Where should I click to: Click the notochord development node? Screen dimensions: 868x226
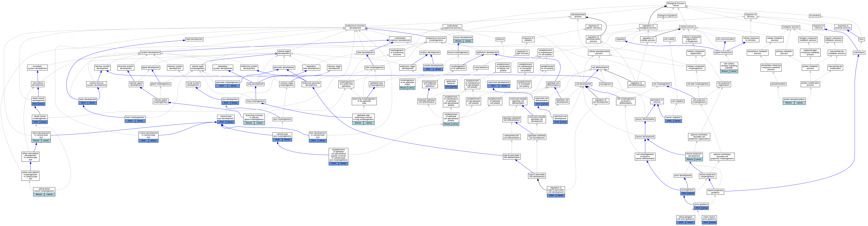point(499,84)
